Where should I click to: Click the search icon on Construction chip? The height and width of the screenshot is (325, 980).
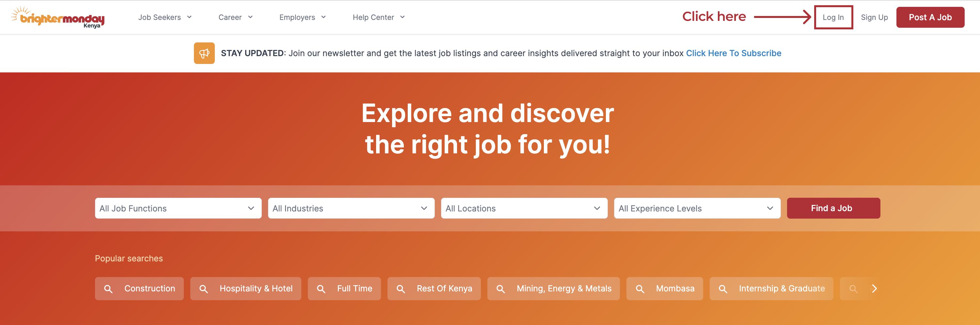[108, 289]
